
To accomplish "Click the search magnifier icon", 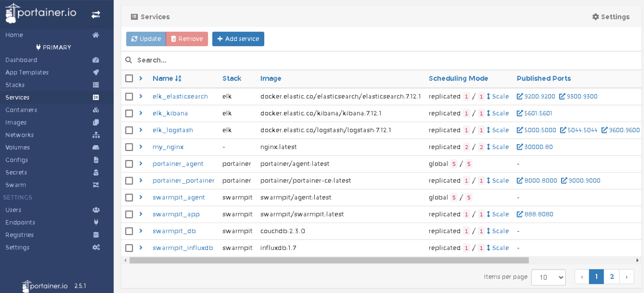I will (129, 60).
